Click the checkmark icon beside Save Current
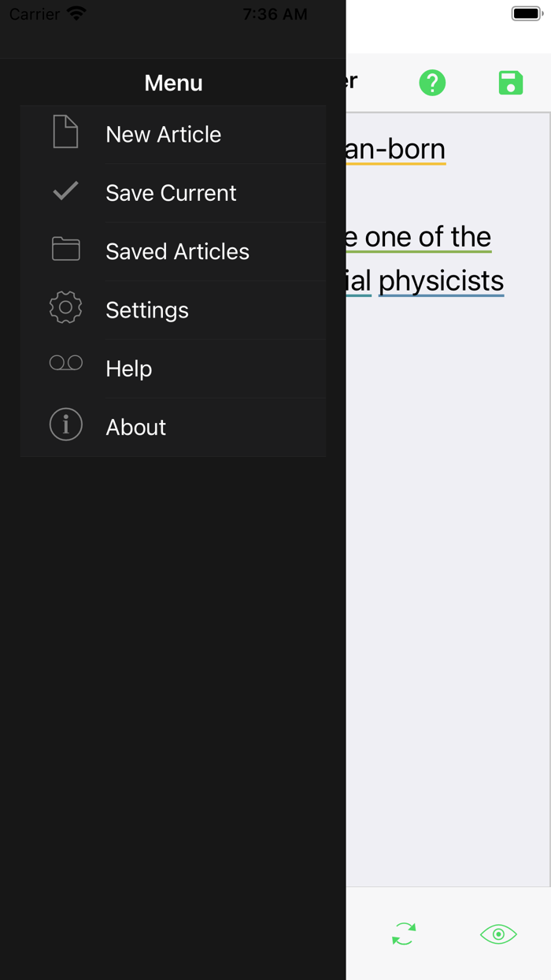Screen dimensions: 551x980 point(65,191)
